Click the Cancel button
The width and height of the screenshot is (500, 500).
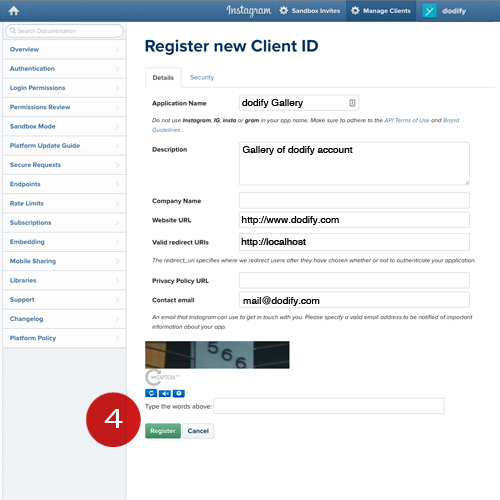pyautogui.click(x=198, y=431)
